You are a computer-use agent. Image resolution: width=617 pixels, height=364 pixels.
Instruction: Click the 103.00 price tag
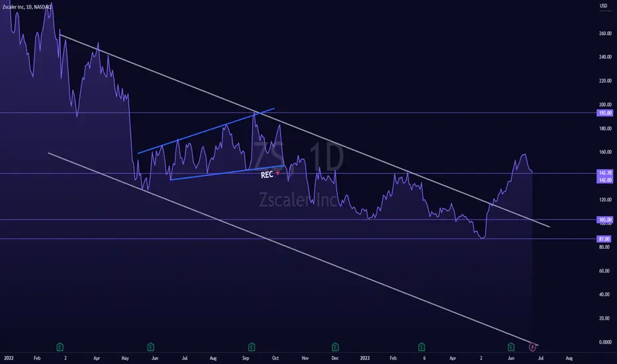605,220
